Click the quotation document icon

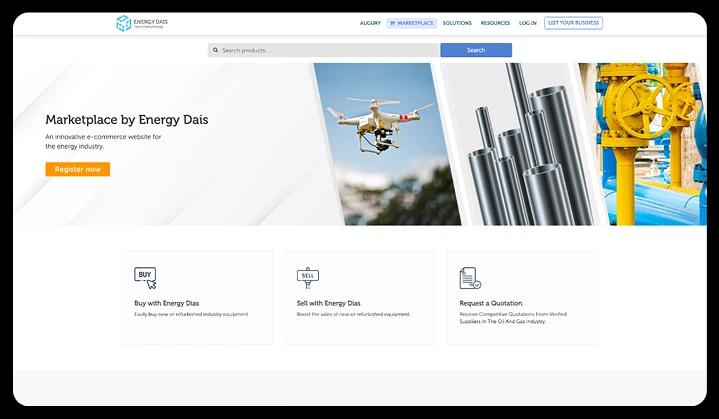470,278
